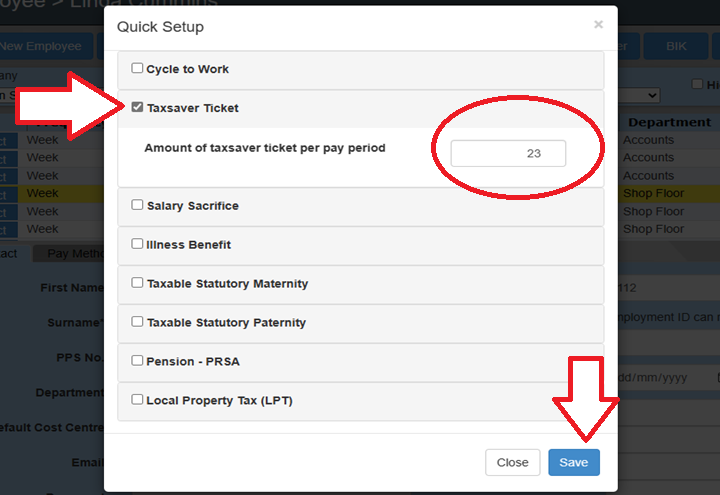
Task: Close the Quick Setup dialog with X
Action: (598, 24)
